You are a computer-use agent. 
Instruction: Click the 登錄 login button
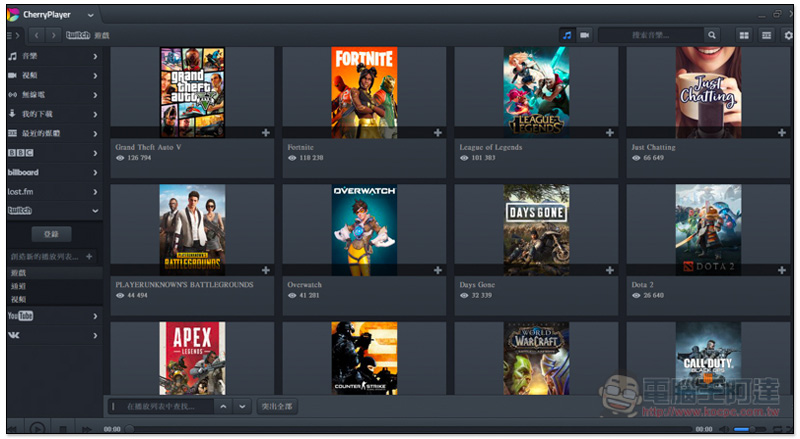click(x=52, y=234)
